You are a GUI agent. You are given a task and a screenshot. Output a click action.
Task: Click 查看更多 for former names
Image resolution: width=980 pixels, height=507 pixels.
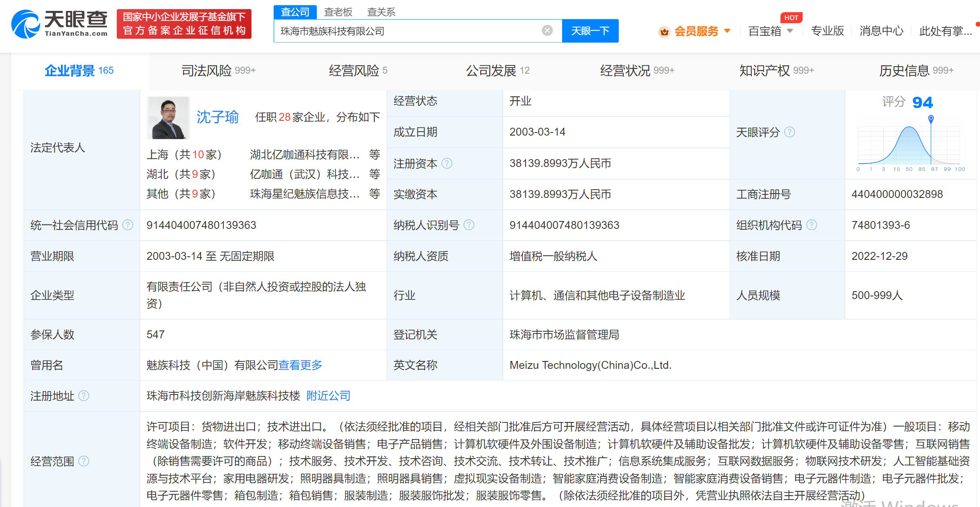(300, 365)
